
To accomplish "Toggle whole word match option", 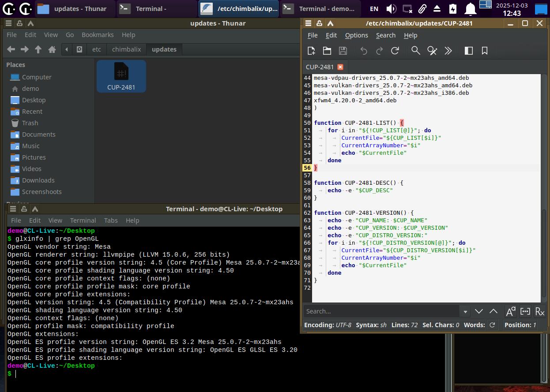I will [x=525, y=311].
